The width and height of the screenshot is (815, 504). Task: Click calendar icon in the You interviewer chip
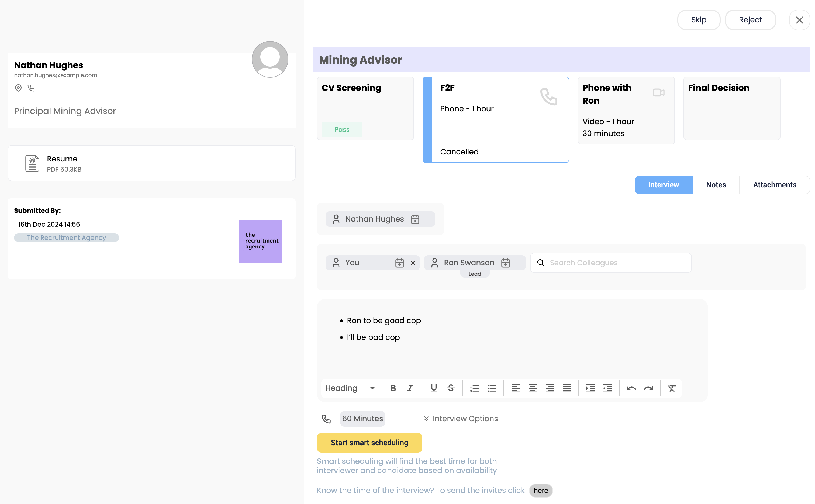pyautogui.click(x=400, y=263)
